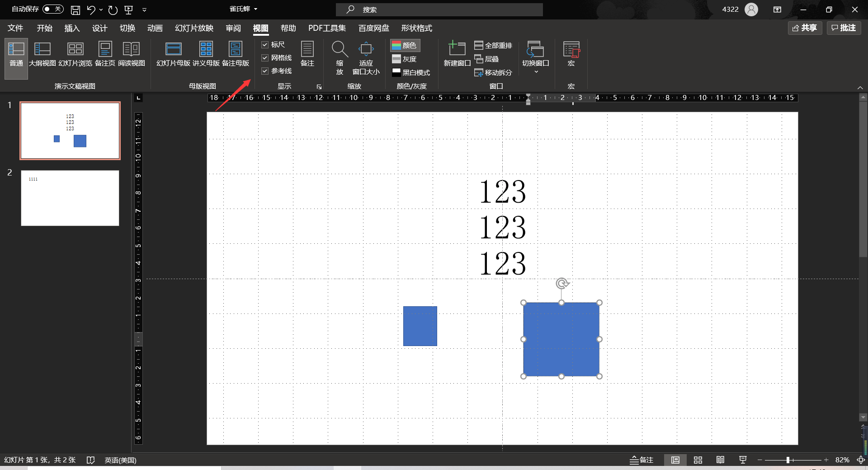Screen dimensions: 868x470
Task: Select Color (颜色) display mode
Action: (x=405, y=45)
